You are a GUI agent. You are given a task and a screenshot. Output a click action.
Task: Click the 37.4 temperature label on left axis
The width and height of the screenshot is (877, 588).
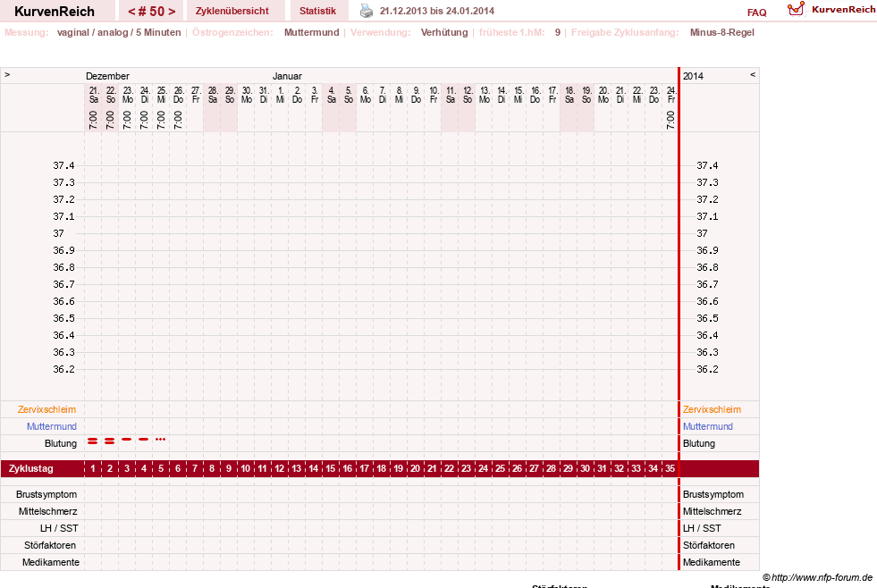pyautogui.click(x=63, y=165)
